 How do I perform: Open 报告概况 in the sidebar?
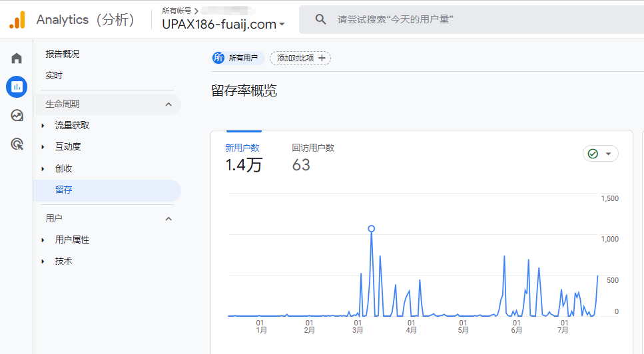(62, 54)
